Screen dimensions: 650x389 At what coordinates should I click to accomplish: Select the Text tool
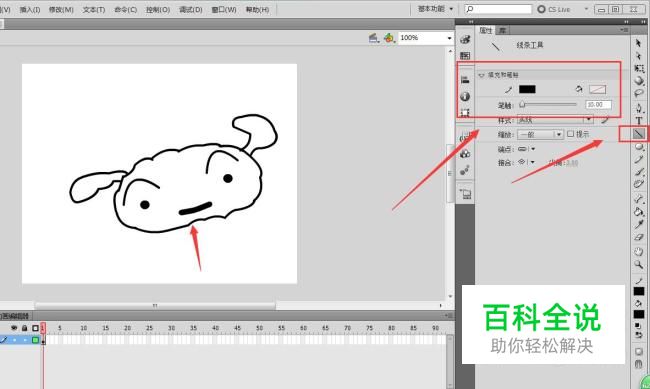(639, 121)
